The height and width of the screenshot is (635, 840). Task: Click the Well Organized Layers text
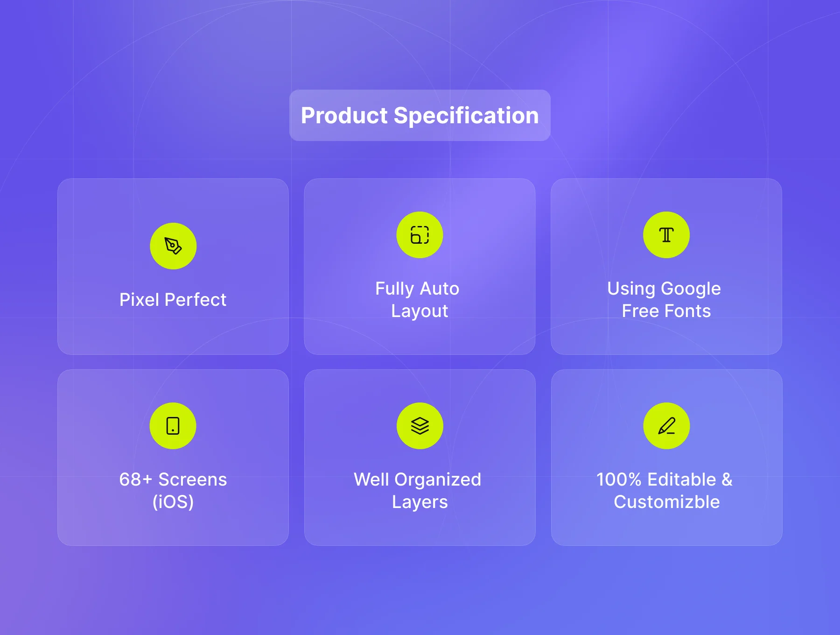pyautogui.click(x=419, y=490)
